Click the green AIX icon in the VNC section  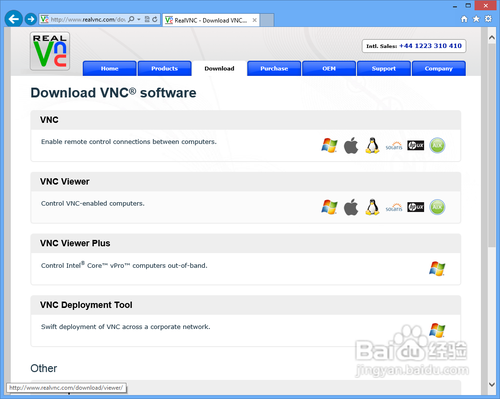437,145
